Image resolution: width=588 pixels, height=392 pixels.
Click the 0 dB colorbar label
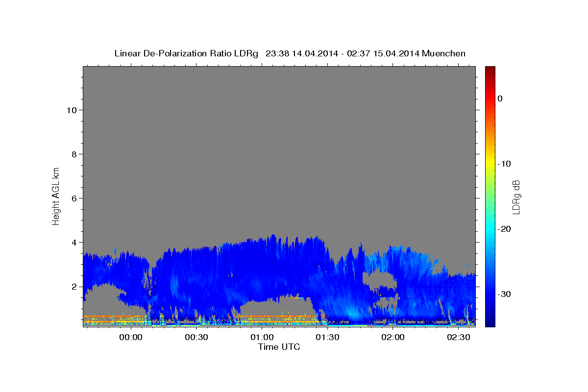[500, 98]
